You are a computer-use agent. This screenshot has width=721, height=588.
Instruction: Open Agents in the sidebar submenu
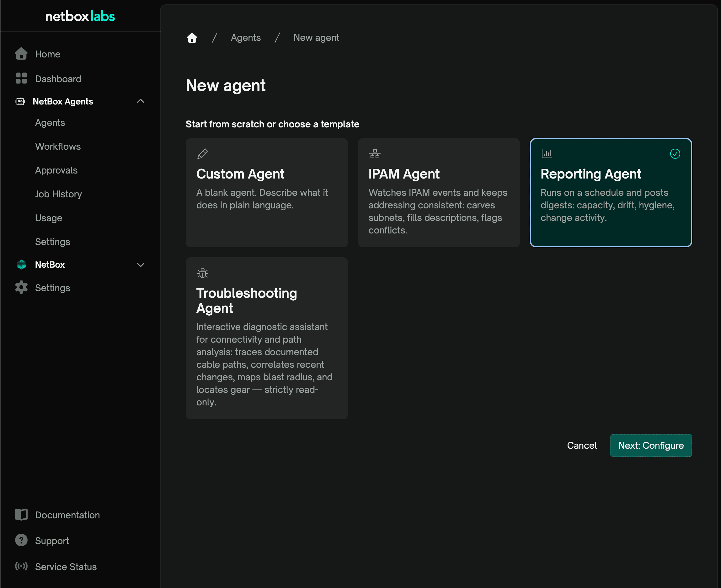[x=50, y=122]
